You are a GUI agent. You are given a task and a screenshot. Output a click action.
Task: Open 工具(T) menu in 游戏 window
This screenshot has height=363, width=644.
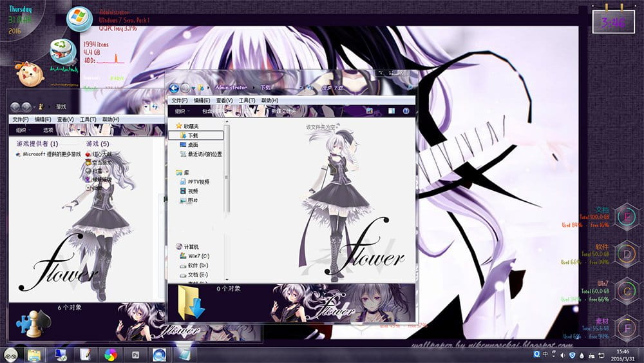click(x=88, y=119)
